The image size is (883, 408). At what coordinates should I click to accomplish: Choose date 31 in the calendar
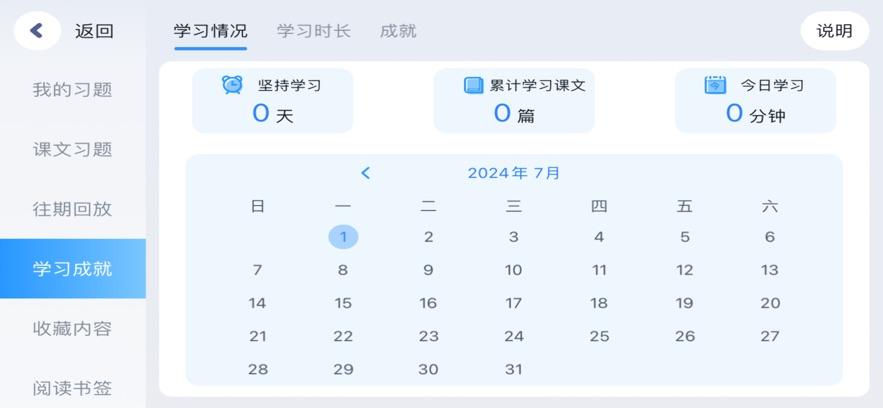pyautogui.click(x=513, y=369)
